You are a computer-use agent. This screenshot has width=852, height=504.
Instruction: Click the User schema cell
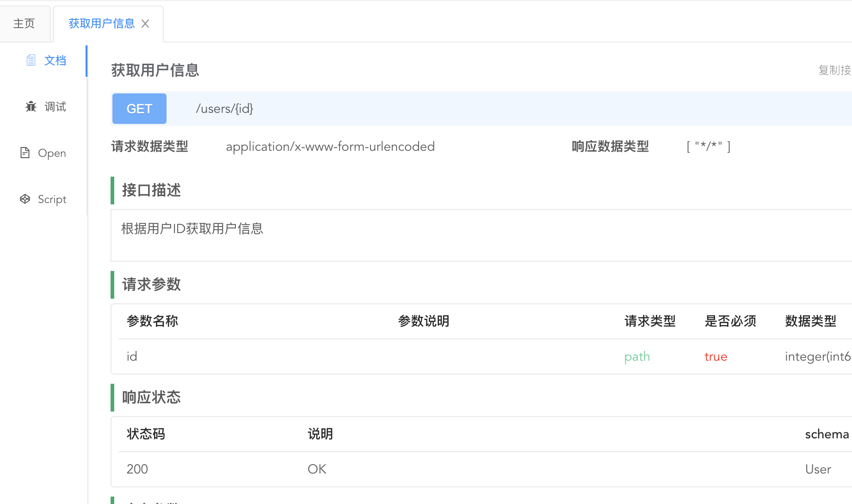point(818,469)
